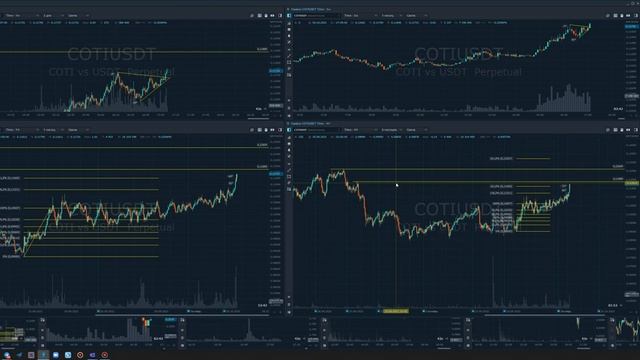The height and width of the screenshot is (360, 640).
Task: Open the last dropdown in top-right chart header
Action: [416, 16]
